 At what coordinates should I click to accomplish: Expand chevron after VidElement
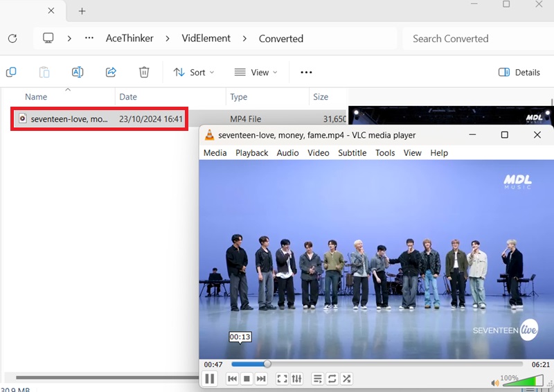[244, 38]
